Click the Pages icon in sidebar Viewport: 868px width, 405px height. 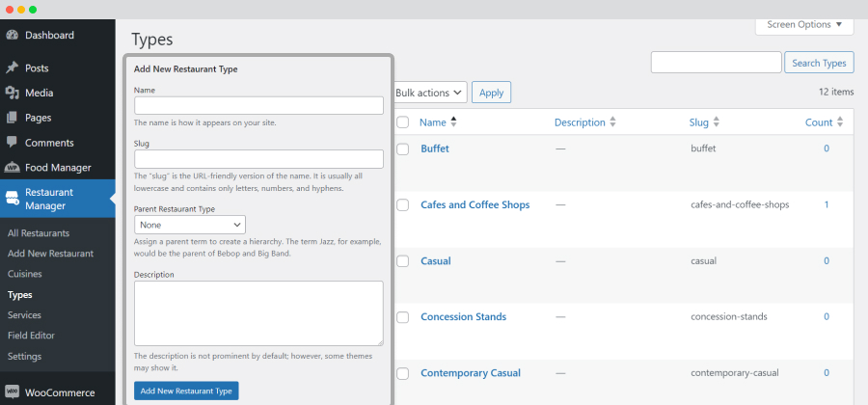(12, 118)
